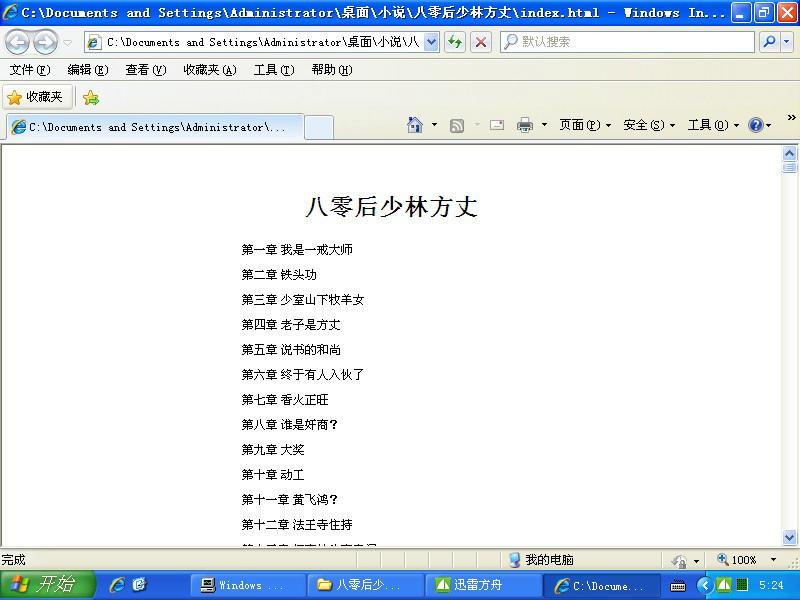The width and height of the screenshot is (800, 600).
Task: Click the blue Help question mark icon
Action: tap(756, 125)
